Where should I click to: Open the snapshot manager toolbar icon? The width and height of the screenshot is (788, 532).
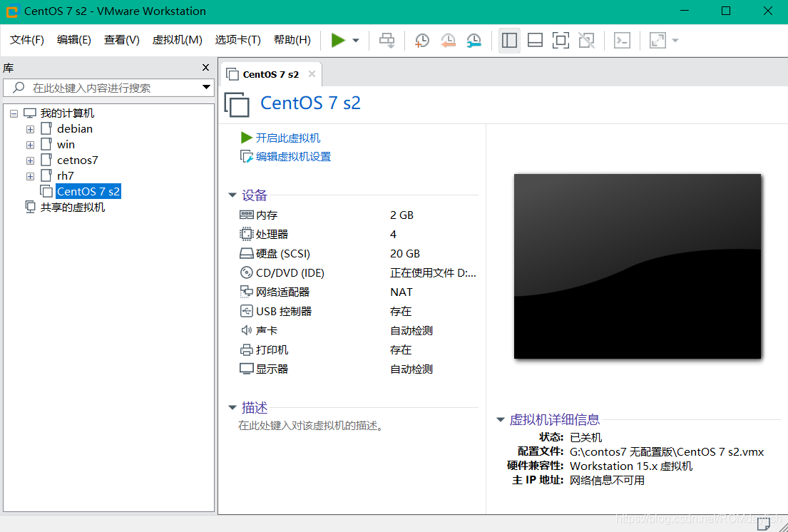474,41
